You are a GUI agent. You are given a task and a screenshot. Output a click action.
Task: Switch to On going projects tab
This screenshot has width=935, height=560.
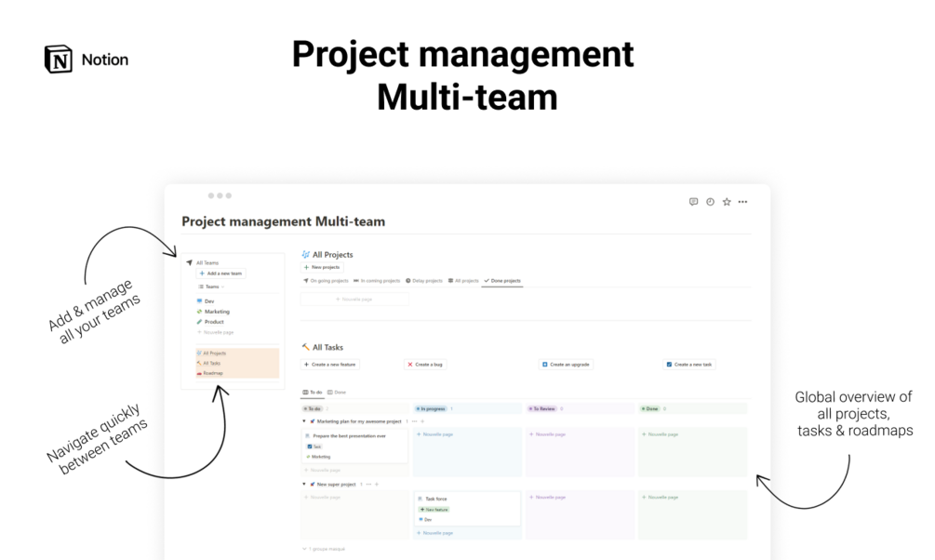pyautogui.click(x=326, y=281)
